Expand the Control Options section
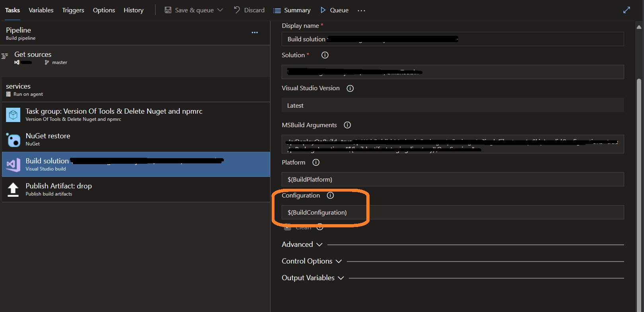Image resolution: width=644 pixels, height=312 pixels. coord(312,261)
